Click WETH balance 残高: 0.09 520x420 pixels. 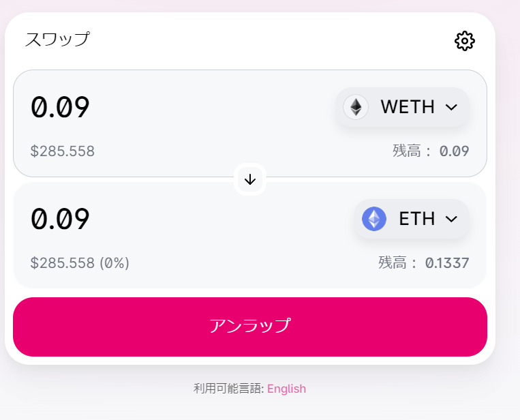(431, 151)
